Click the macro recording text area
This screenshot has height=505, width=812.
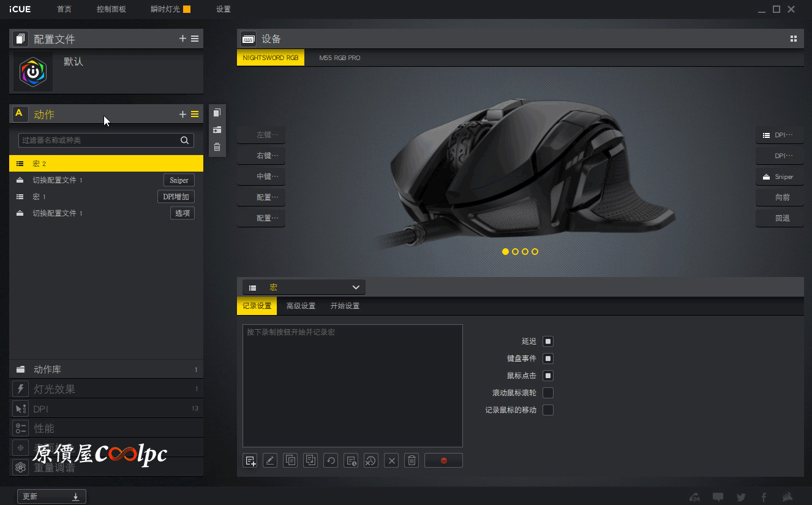[x=353, y=386]
